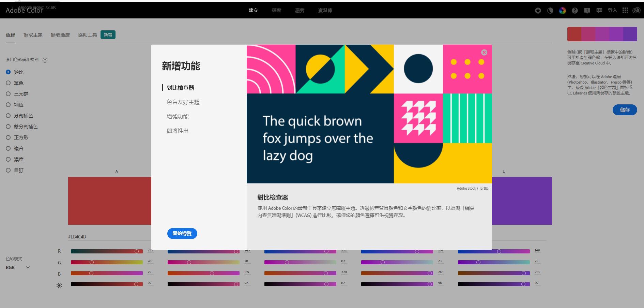Select the 雙分割補色 harmony rule

pos(22,127)
